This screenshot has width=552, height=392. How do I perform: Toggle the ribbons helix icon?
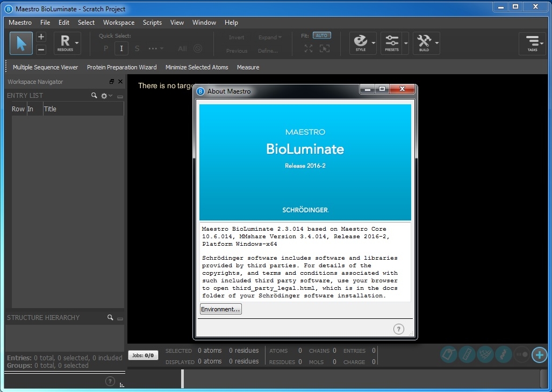pos(504,354)
